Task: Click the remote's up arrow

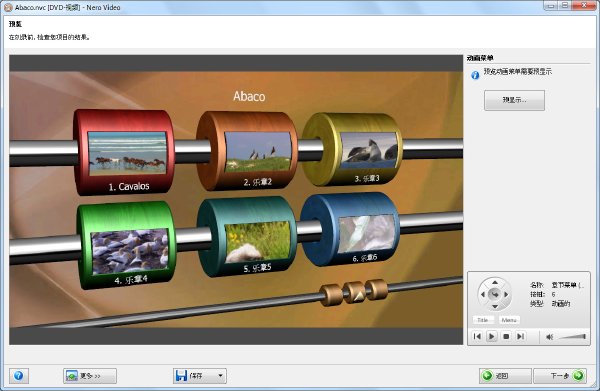Action: (495, 282)
